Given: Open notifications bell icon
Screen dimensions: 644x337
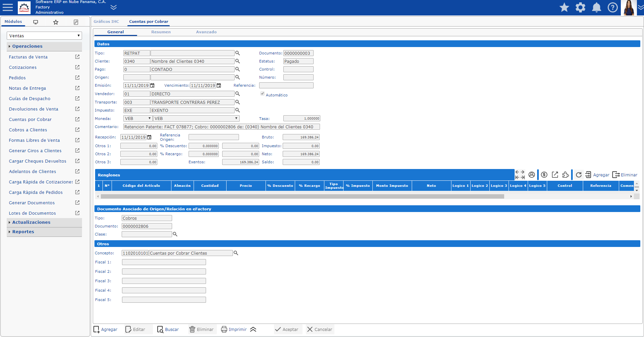Looking at the screenshot, I should [597, 7].
